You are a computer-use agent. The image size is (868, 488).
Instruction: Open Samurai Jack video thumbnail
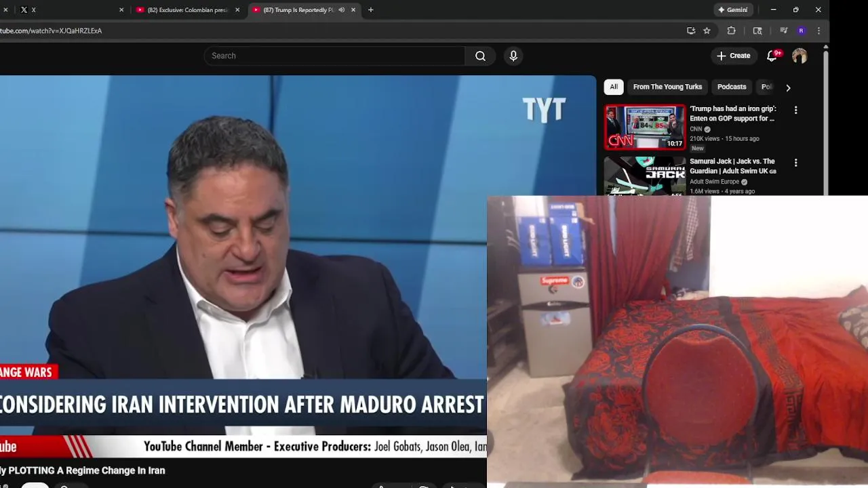click(645, 176)
